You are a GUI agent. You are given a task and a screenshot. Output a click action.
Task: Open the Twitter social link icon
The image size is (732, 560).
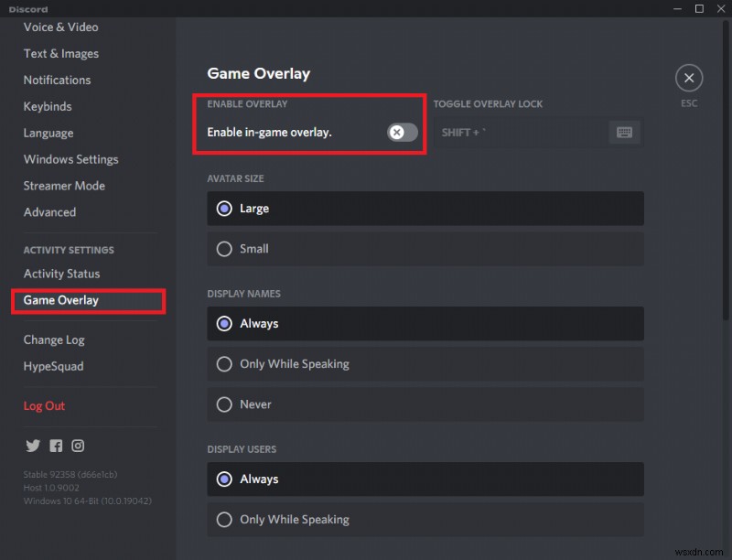tap(33, 446)
